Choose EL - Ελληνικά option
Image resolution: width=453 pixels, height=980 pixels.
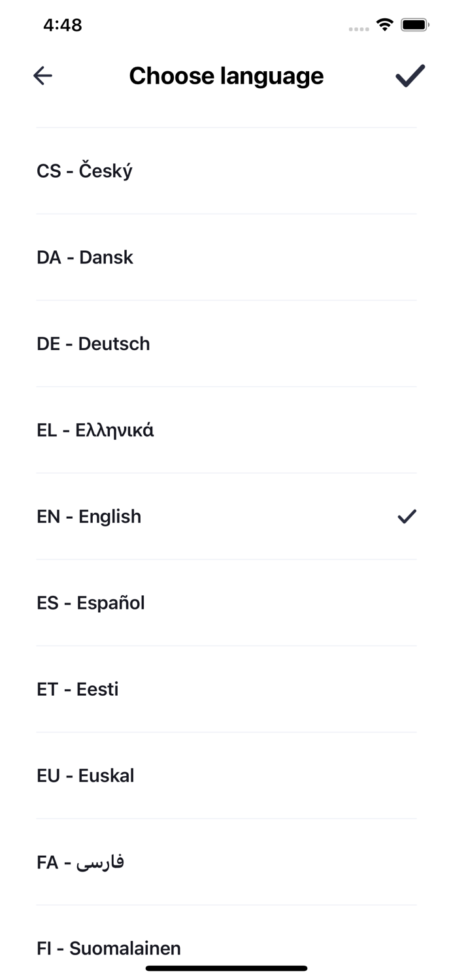226,430
